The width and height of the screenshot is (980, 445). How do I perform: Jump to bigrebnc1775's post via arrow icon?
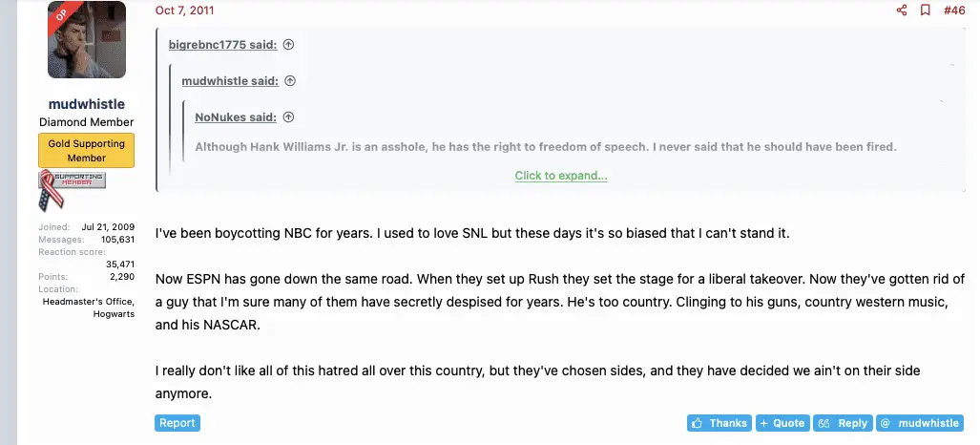288,45
